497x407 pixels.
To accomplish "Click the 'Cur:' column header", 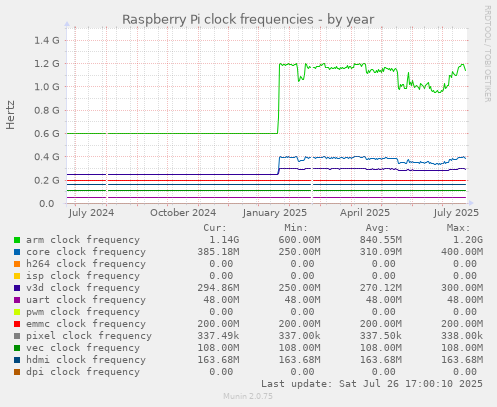I will coord(215,228).
